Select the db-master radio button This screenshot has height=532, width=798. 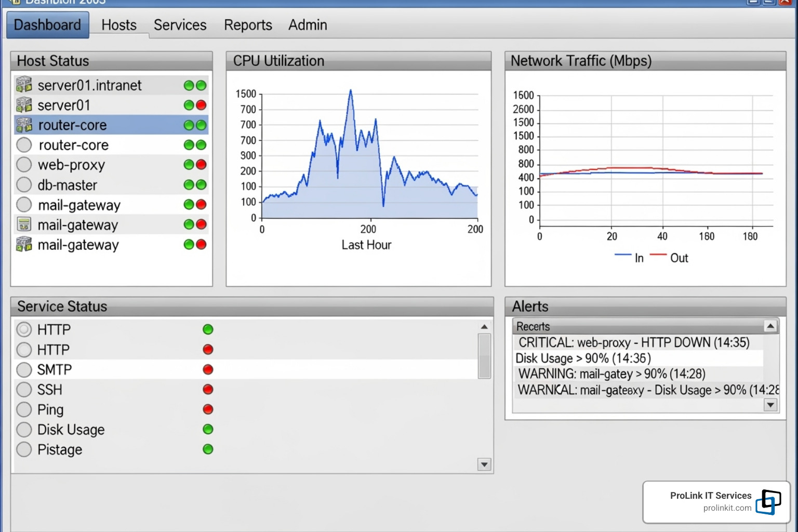tap(24, 185)
